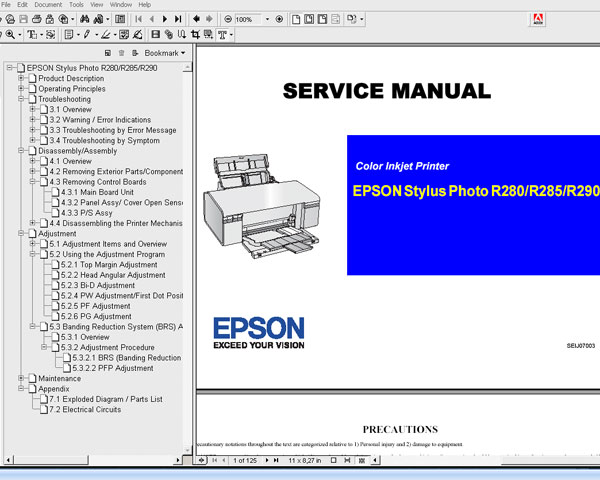Select the Text Select tool
600x480 pixels.
pyautogui.click(x=32, y=35)
